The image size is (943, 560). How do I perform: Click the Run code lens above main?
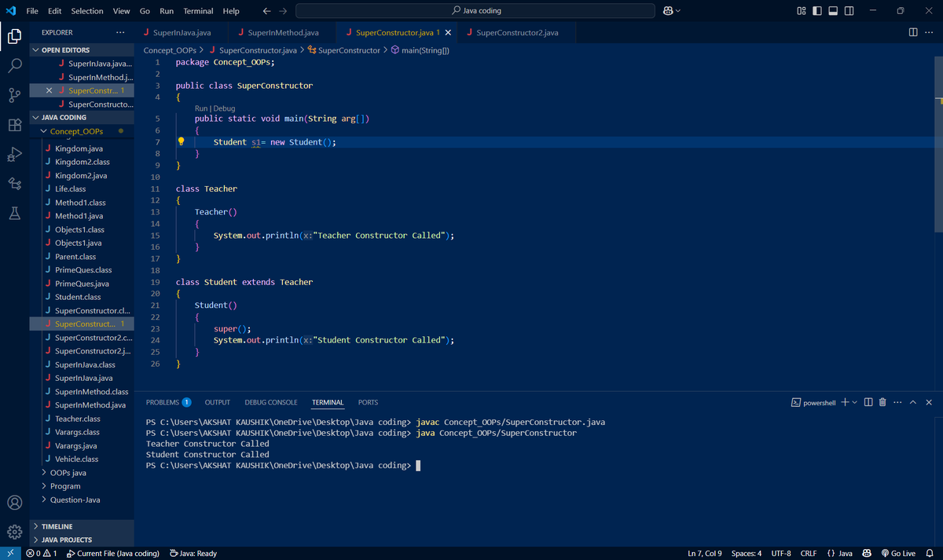(201, 108)
